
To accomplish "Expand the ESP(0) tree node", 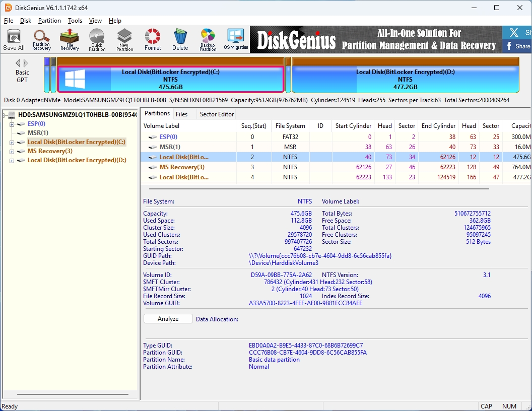I will [x=12, y=124].
